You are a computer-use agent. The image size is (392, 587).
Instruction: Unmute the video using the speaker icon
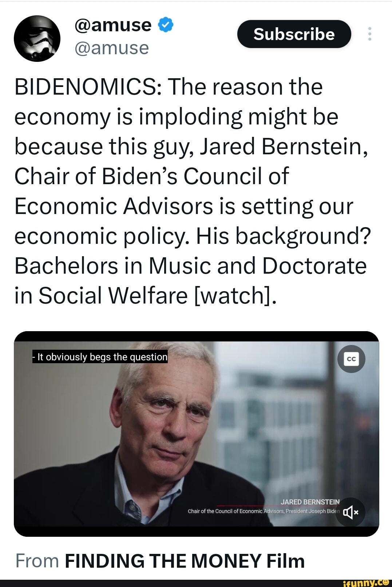[350, 512]
